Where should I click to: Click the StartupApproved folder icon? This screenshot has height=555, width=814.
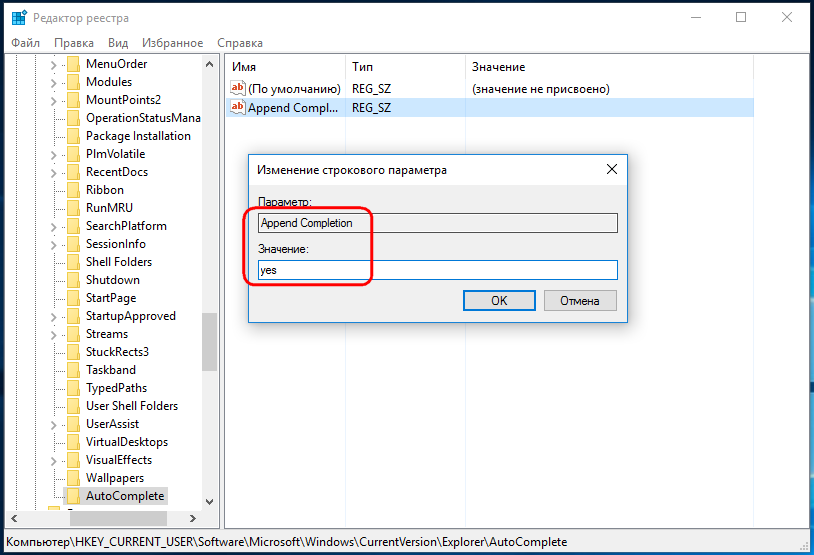73,316
